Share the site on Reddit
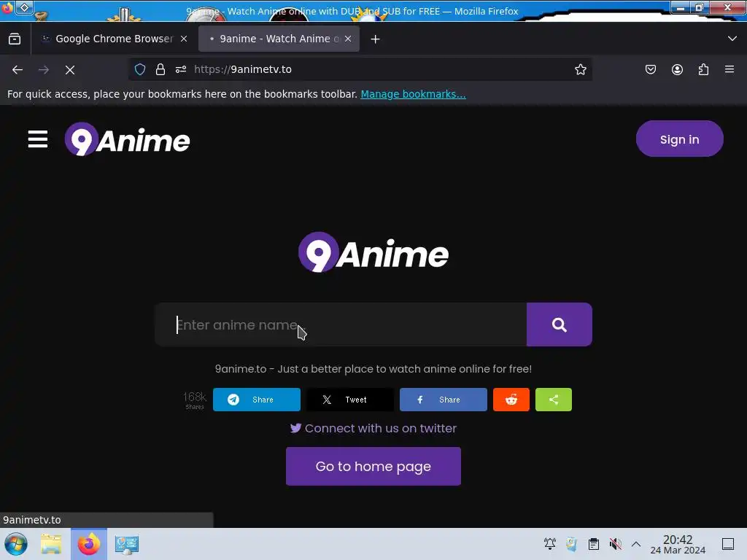The height and width of the screenshot is (560, 747). click(x=511, y=400)
